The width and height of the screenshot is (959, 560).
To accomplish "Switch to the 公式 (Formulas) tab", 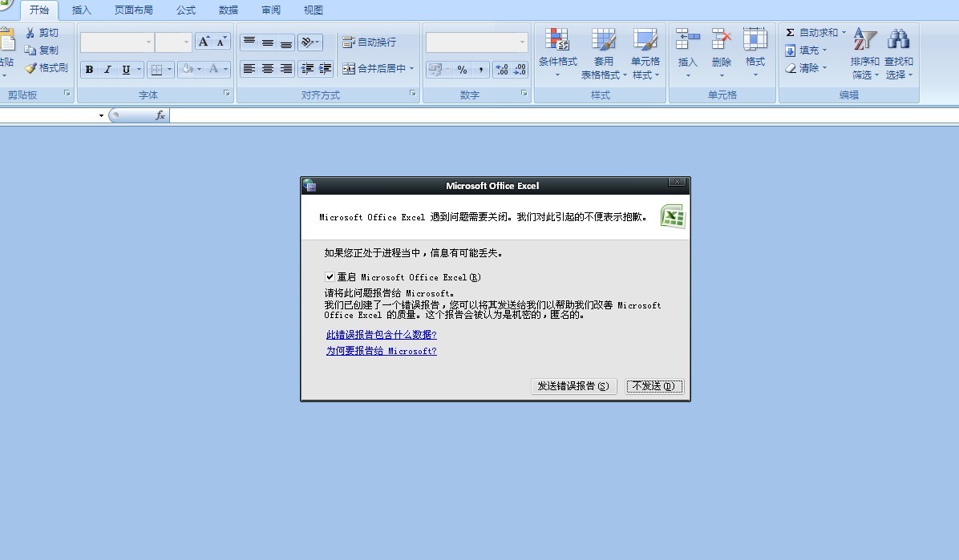I will pyautogui.click(x=186, y=10).
